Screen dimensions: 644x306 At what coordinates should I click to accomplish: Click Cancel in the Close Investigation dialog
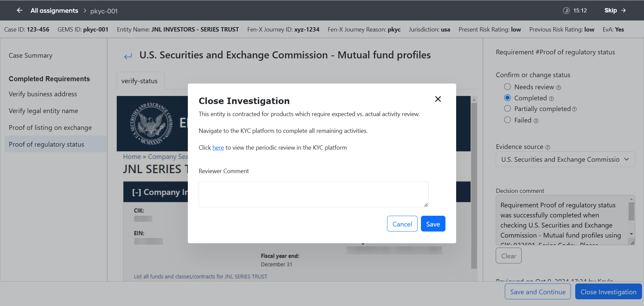tap(402, 224)
